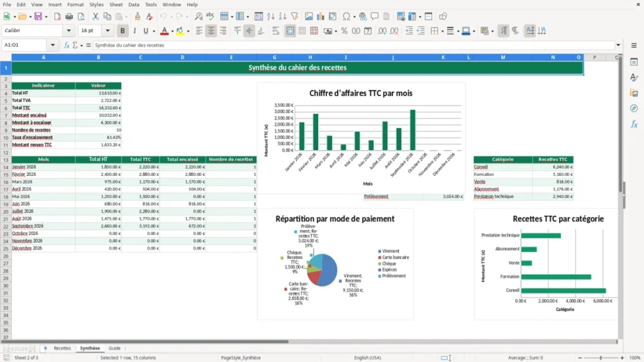This screenshot has height=362, width=644.
Task: Toggle Wrap Text
Action: 275,31
